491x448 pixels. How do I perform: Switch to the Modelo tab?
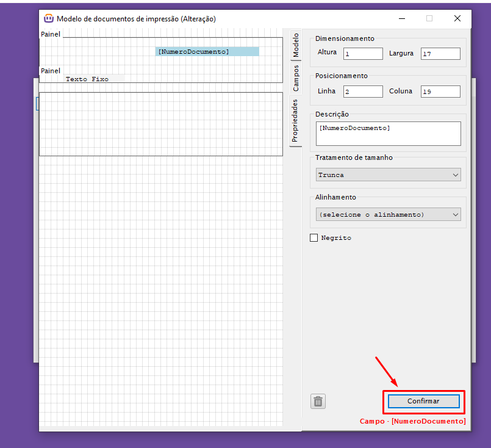(x=295, y=46)
